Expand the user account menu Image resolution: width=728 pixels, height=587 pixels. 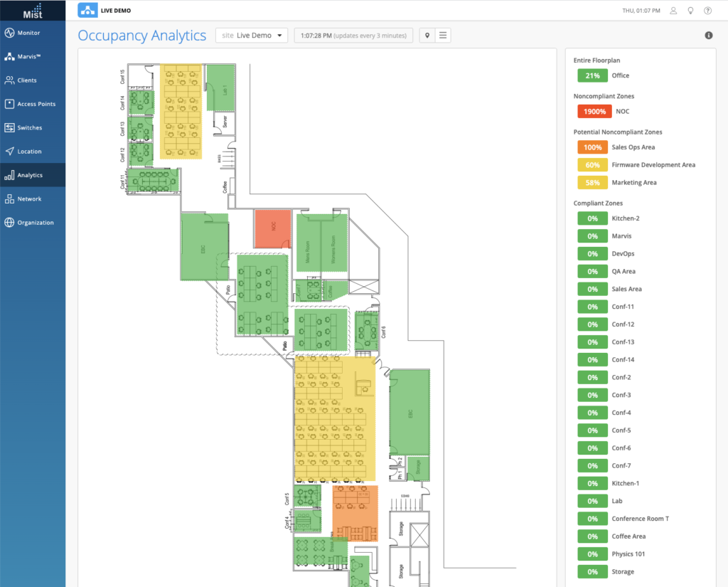click(x=673, y=10)
